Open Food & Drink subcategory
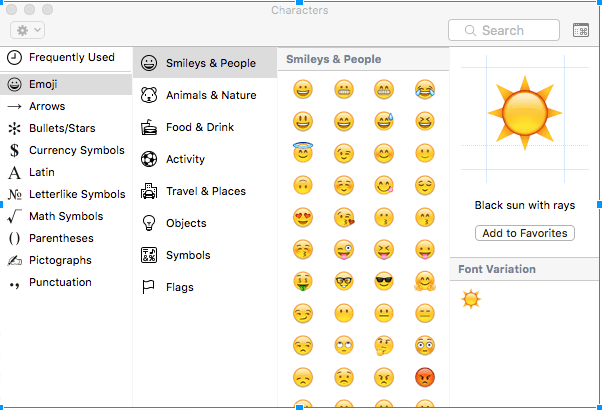This screenshot has width=602, height=410. (205, 127)
